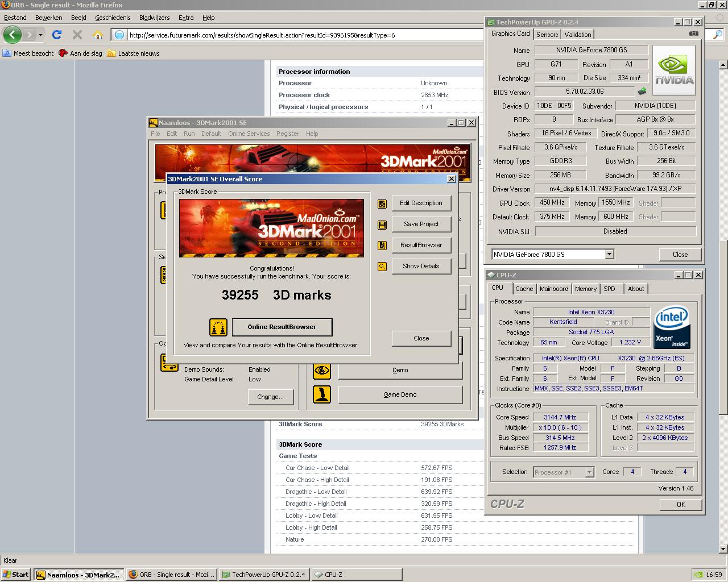Click the Intel Xeon inside logo

click(x=672, y=327)
